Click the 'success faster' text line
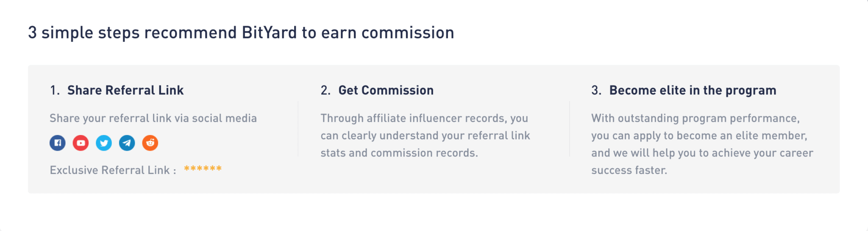868x231 pixels. tap(629, 170)
